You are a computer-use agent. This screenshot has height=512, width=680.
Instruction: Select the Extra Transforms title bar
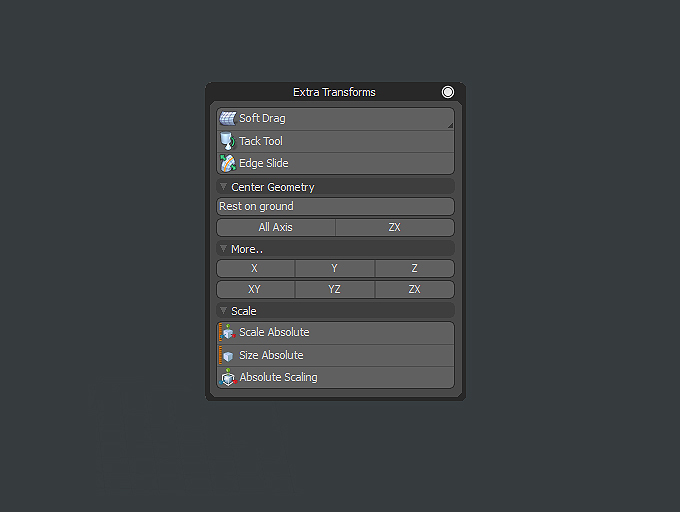click(334, 92)
